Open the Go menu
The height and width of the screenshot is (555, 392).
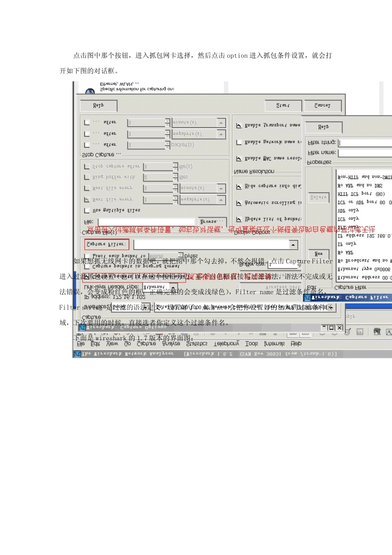click(x=128, y=344)
